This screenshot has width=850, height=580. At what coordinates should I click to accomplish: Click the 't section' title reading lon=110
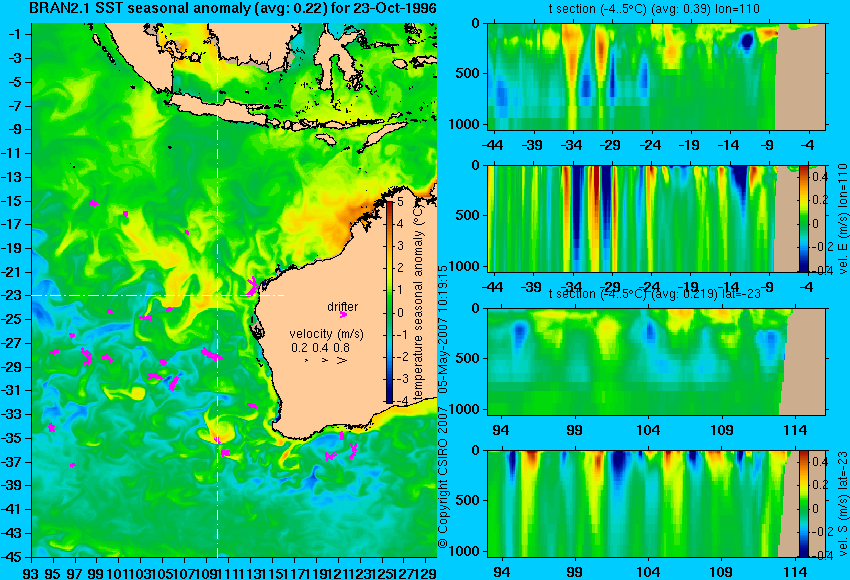click(656, 9)
